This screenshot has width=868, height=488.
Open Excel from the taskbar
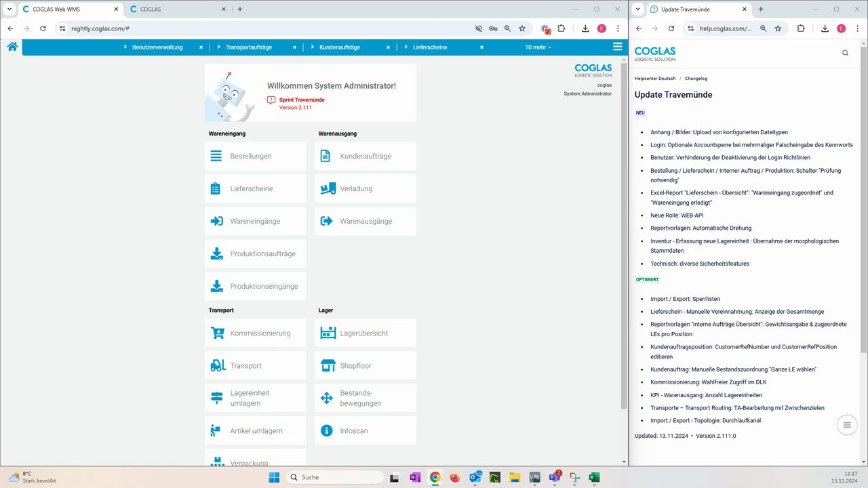[x=594, y=477]
